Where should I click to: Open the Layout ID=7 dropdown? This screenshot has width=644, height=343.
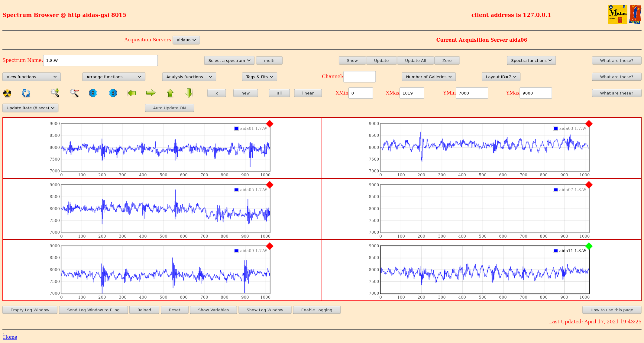pos(501,77)
